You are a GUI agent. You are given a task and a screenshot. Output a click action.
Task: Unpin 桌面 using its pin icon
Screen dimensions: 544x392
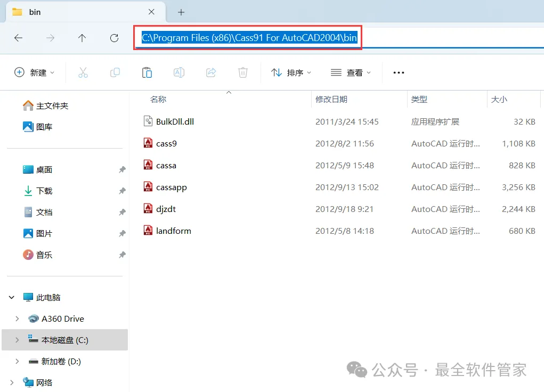click(122, 169)
